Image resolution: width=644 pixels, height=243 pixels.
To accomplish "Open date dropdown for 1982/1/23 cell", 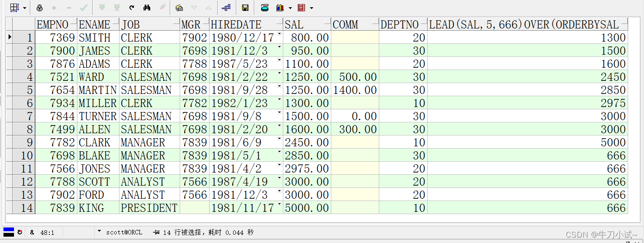I will pos(279,100).
